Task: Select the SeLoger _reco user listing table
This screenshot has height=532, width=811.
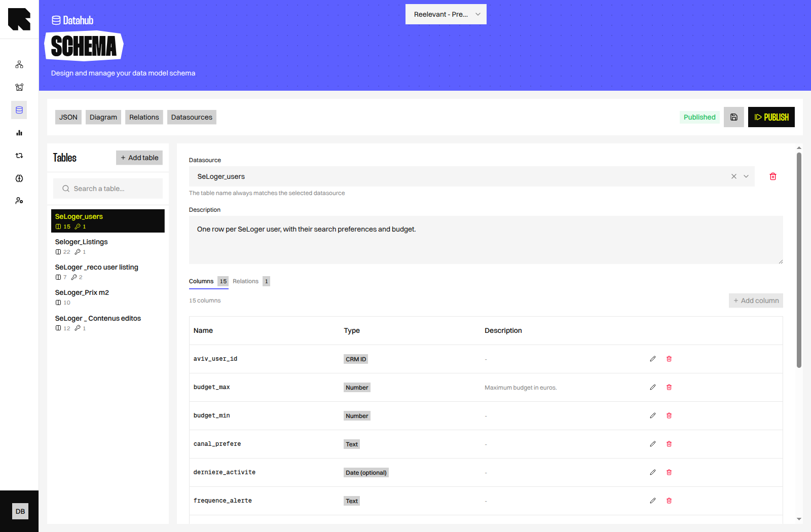Action: point(108,272)
